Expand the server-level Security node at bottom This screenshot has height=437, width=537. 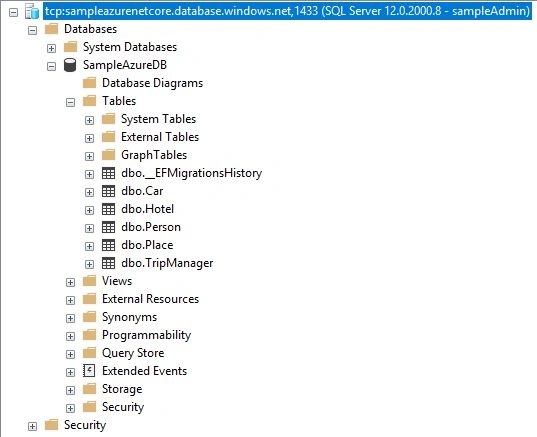pyautogui.click(x=33, y=427)
